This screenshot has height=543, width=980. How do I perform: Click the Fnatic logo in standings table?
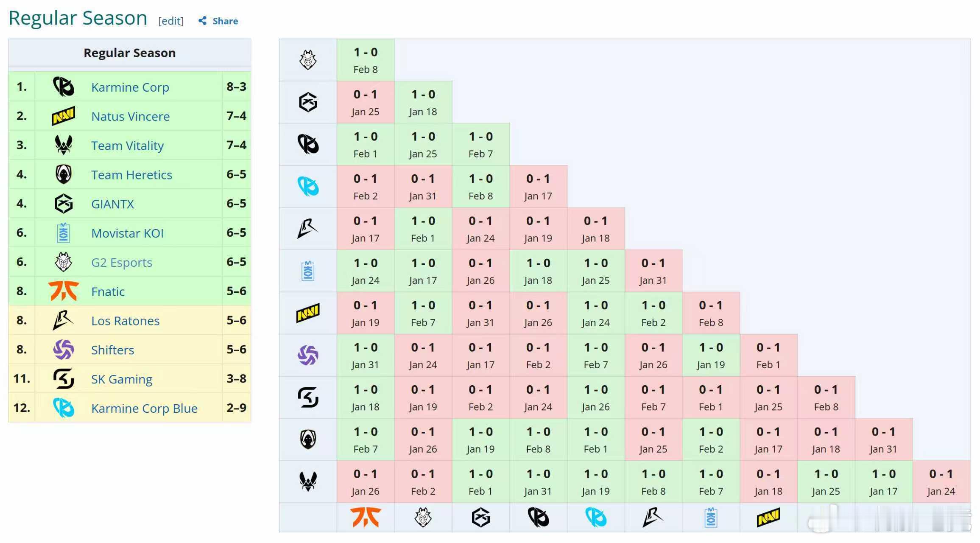point(63,291)
